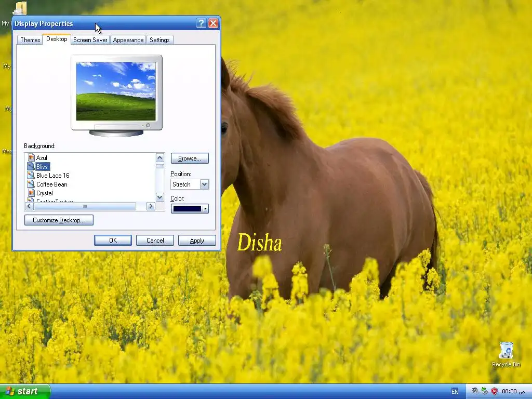Image resolution: width=532 pixels, height=399 pixels.
Task: Click background list scroll right arrow
Action: click(151, 206)
